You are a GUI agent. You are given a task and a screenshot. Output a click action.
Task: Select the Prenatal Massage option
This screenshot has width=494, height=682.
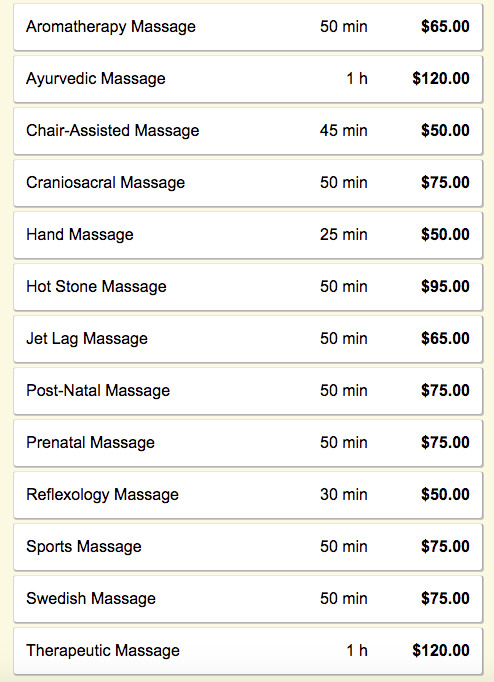[x=248, y=442]
